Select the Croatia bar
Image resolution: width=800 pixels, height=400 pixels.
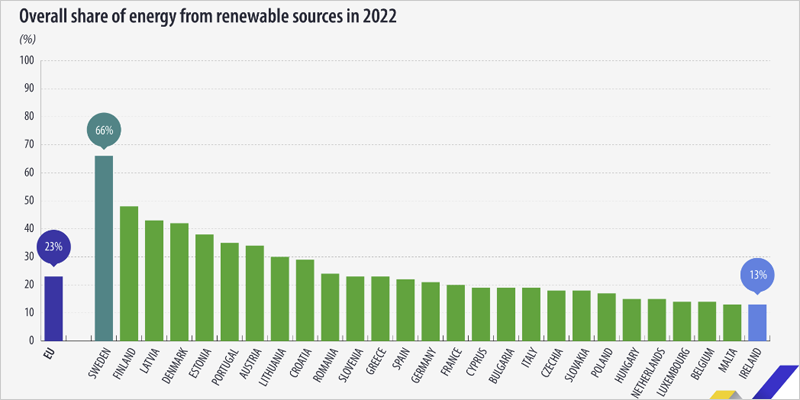click(x=305, y=300)
